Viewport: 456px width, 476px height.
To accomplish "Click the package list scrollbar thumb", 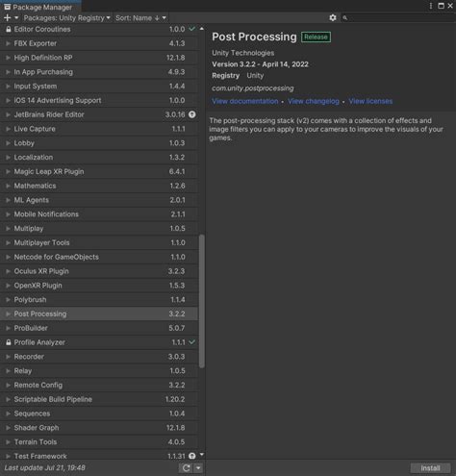I will coord(202,301).
